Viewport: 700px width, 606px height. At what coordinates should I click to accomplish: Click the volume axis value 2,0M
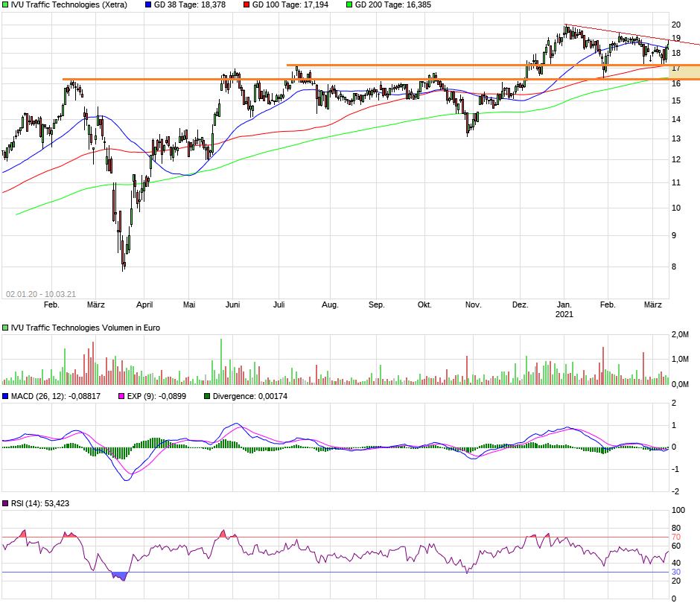click(680, 335)
